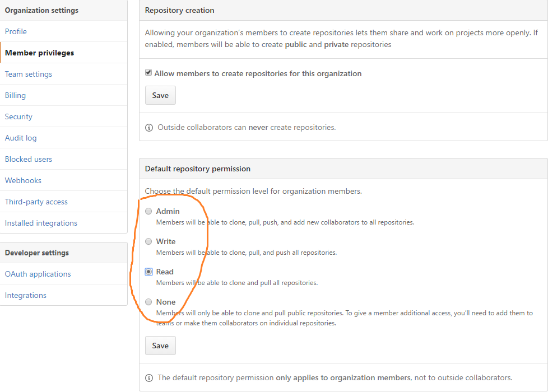Viewport: 548px width, 392px height.
Task: Open the Billing page
Action: click(15, 95)
